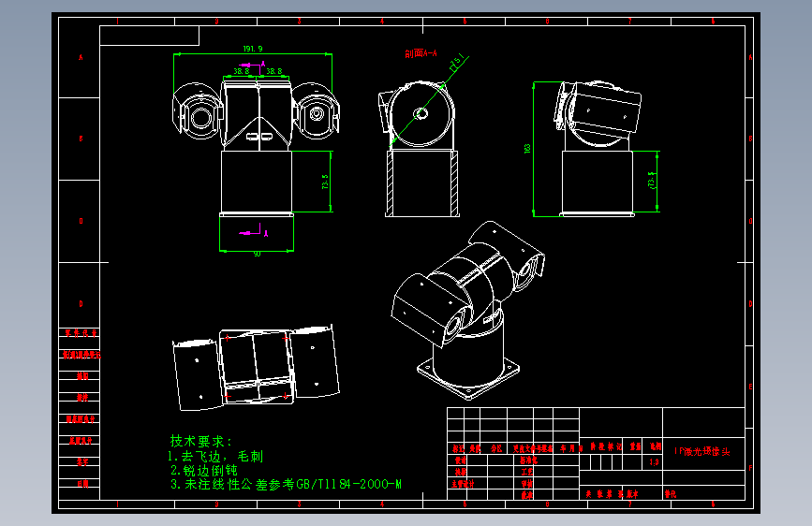Click the 重量 header in title block
The height and width of the screenshot is (526, 812).
[635, 446]
